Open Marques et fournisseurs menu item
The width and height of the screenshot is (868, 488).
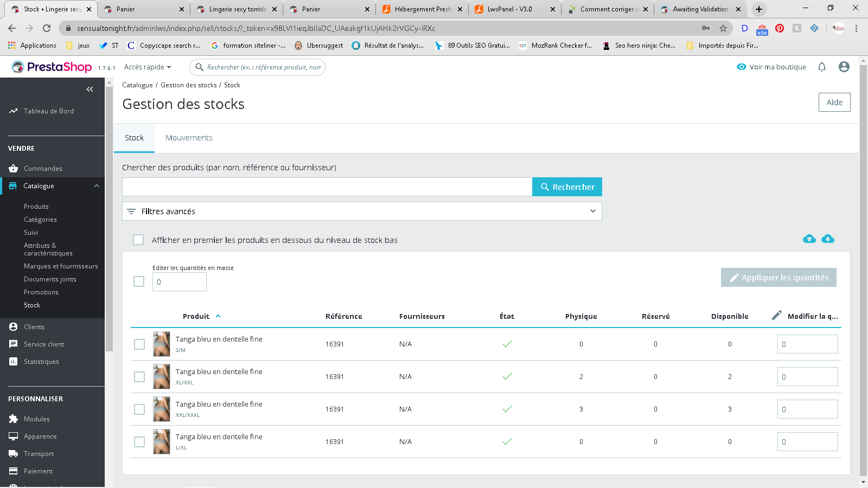[x=61, y=266]
